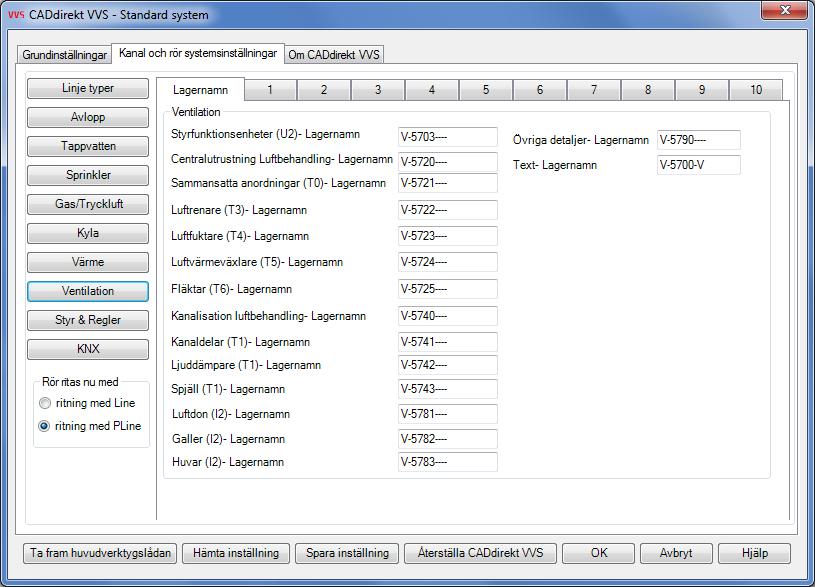Click the Centralutrustning Luftbehandling layer field
Viewport: 815px width, 587px height.
coord(448,162)
